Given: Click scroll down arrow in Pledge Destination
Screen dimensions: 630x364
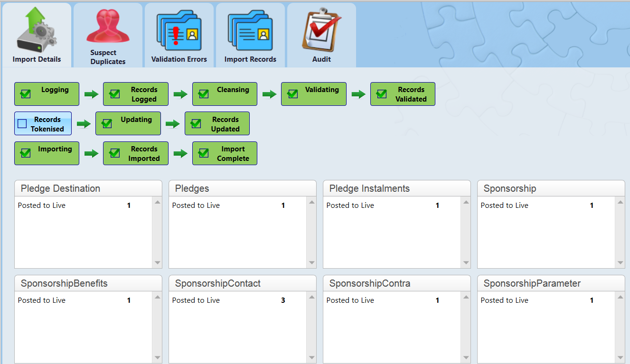Looking at the screenshot, I should tap(158, 263).
